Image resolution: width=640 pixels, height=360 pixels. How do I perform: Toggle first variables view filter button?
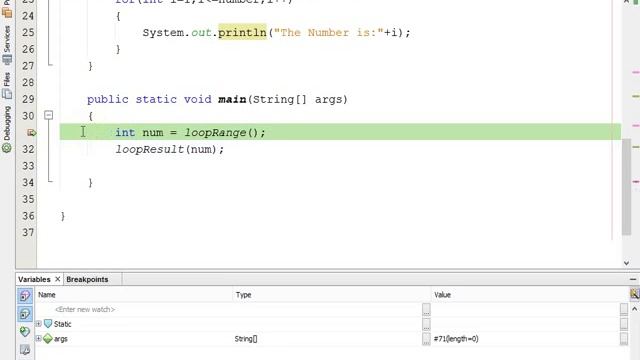[25, 296]
